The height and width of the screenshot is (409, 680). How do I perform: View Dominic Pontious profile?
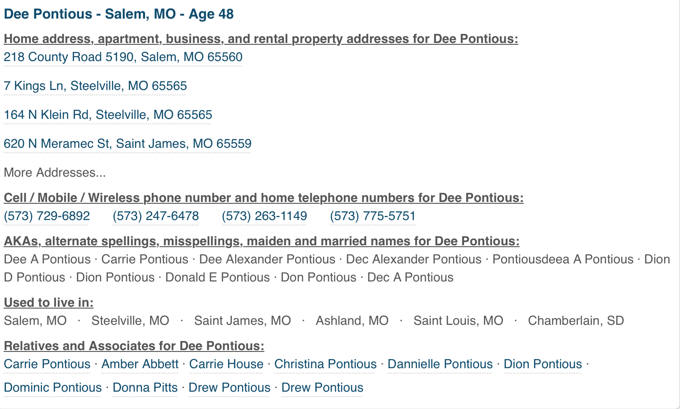[x=53, y=387]
